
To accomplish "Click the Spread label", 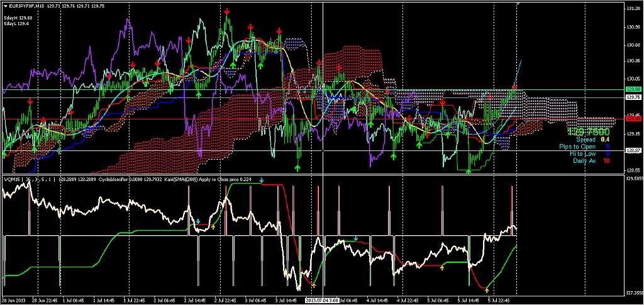I will [586, 140].
